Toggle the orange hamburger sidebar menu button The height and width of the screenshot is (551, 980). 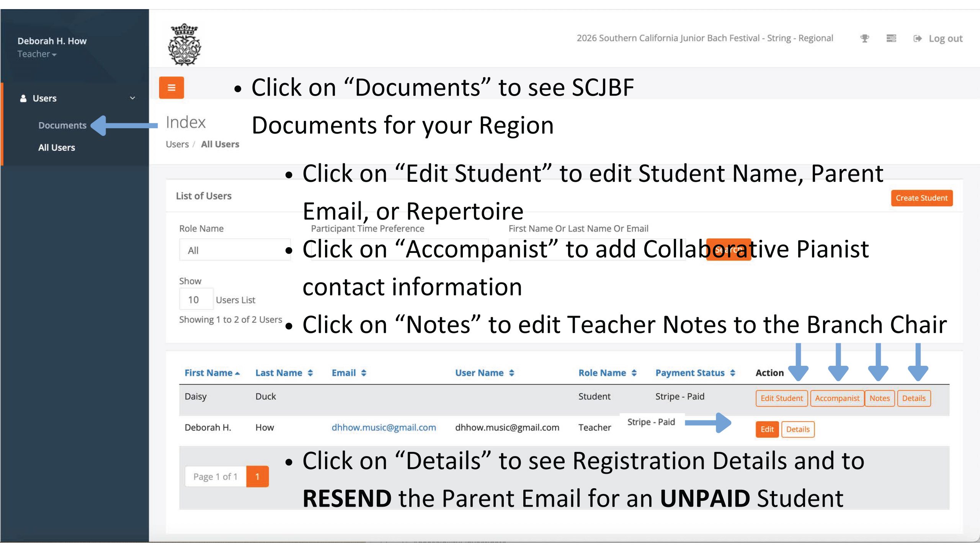pos(171,88)
